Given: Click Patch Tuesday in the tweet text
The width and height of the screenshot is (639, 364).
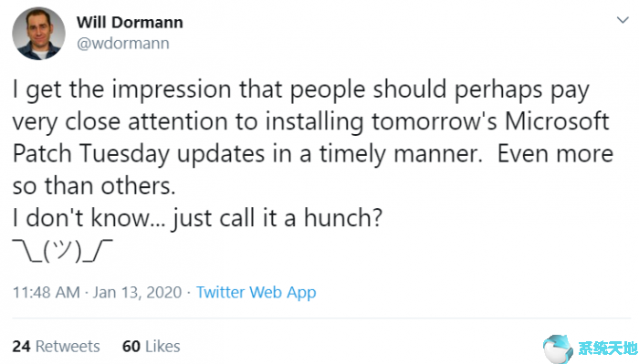Looking at the screenshot, I should click(x=91, y=154).
